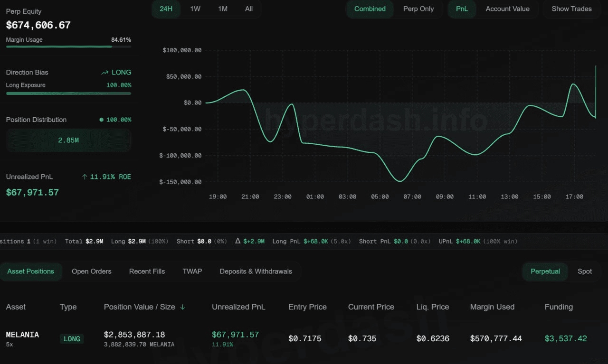Click UPnL $+68.0K stat
The height and width of the screenshot is (364, 608).
tap(478, 242)
